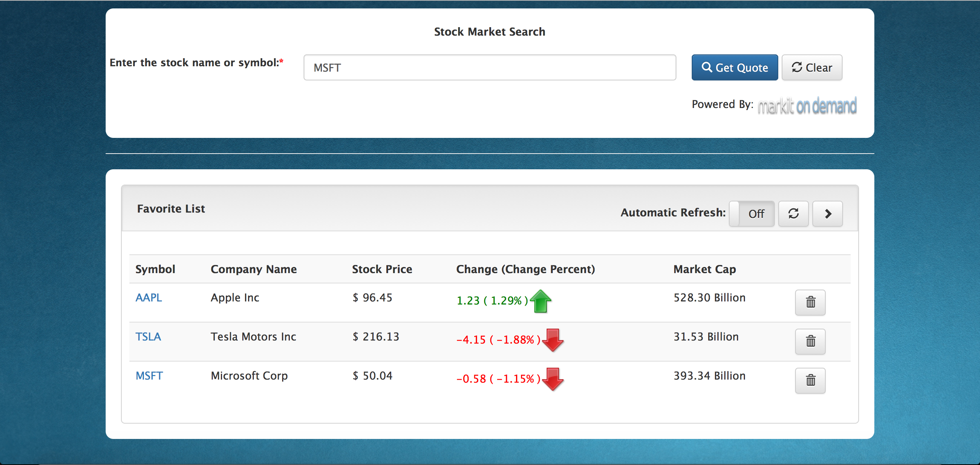Click trash icon for Microsoft Corp
The height and width of the screenshot is (465, 980).
810,380
